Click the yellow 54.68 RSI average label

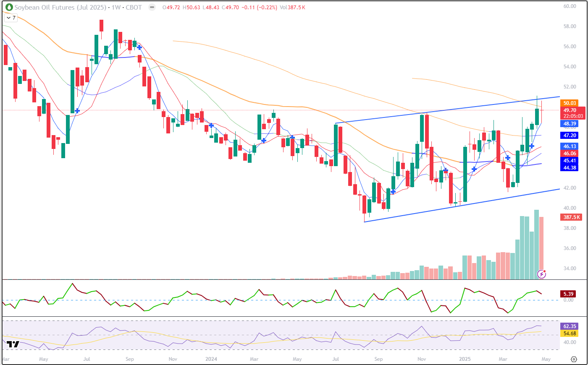(570, 334)
